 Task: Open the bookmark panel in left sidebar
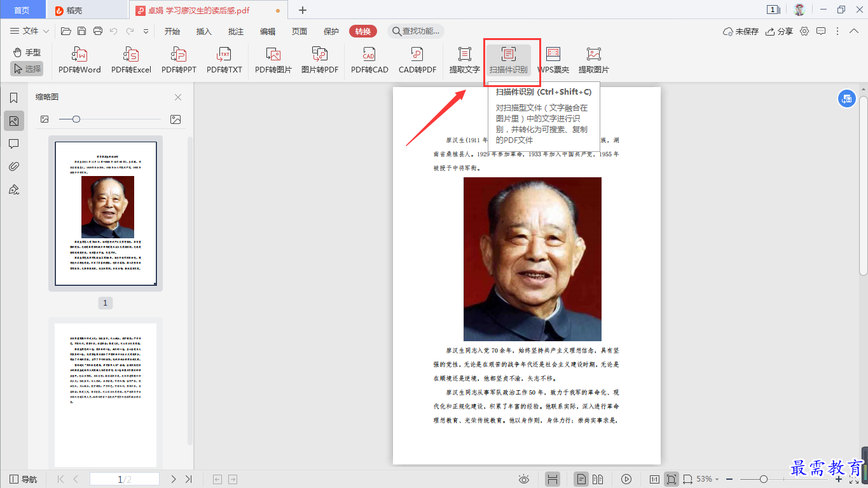pos(13,98)
